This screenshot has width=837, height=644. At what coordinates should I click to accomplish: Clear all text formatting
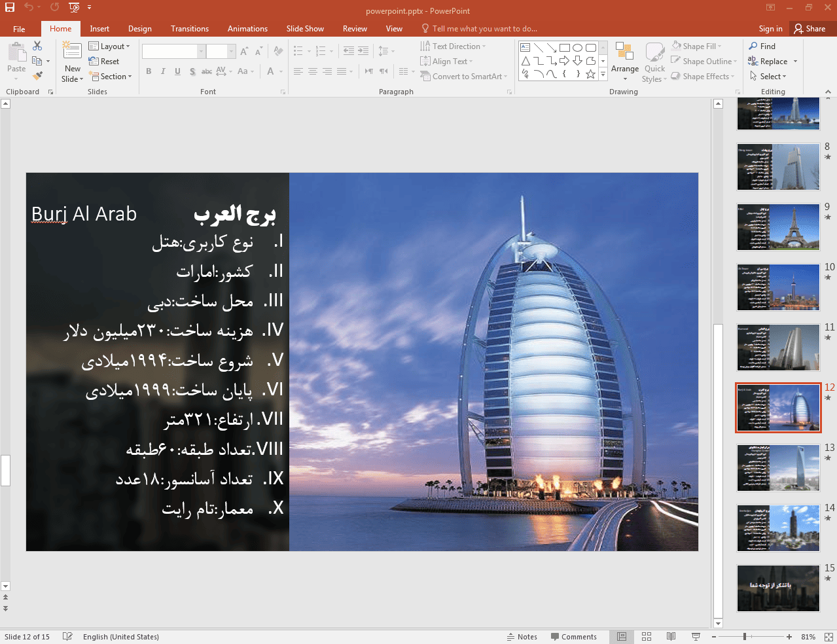(x=279, y=51)
